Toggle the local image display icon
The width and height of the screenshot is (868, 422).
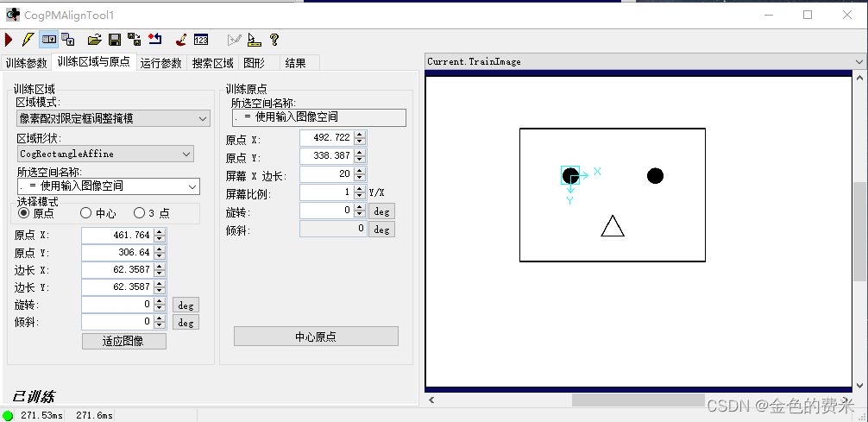pos(49,40)
